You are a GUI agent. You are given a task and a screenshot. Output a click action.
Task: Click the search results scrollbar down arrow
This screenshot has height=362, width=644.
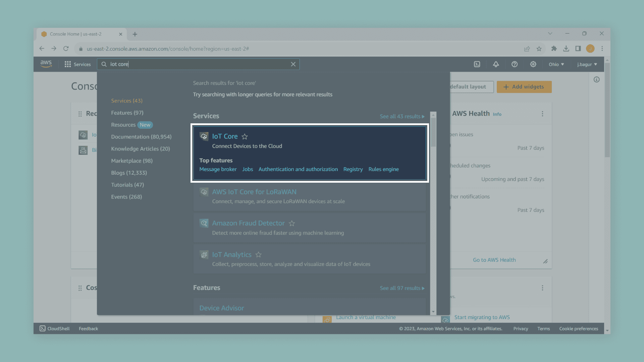433,312
